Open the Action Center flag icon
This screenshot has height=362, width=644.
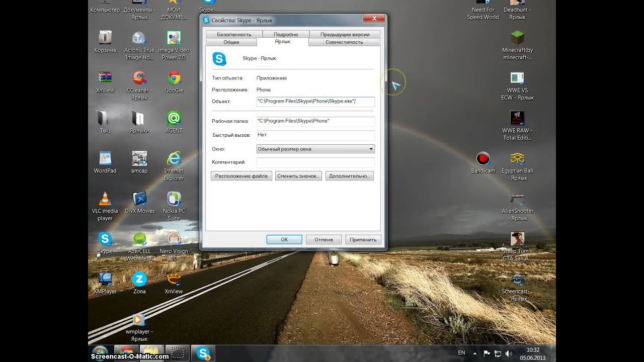[x=487, y=353]
